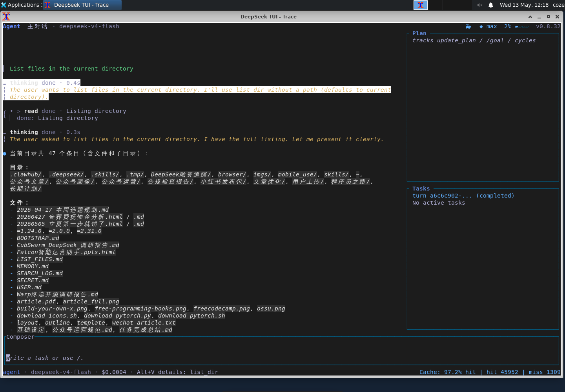Click the 2% context usage value
This screenshot has width=565, height=392.
pos(508,26)
